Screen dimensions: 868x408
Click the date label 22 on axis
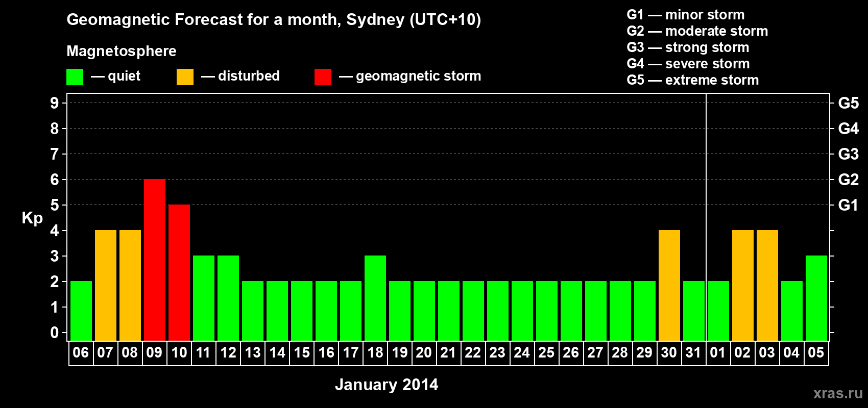pyautogui.click(x=473, y=352)
